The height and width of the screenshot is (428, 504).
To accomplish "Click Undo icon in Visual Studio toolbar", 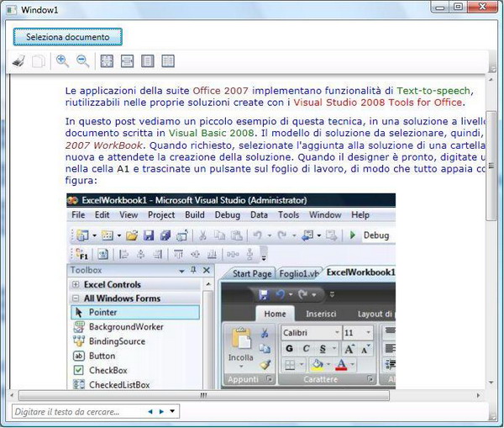I will pos(257,235).
